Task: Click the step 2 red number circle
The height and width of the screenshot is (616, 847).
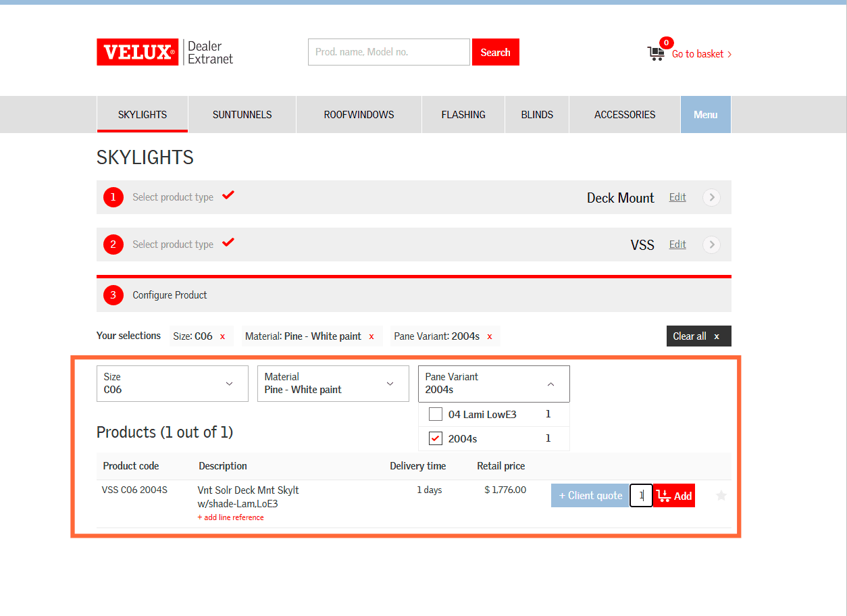Action: point(113,245)
